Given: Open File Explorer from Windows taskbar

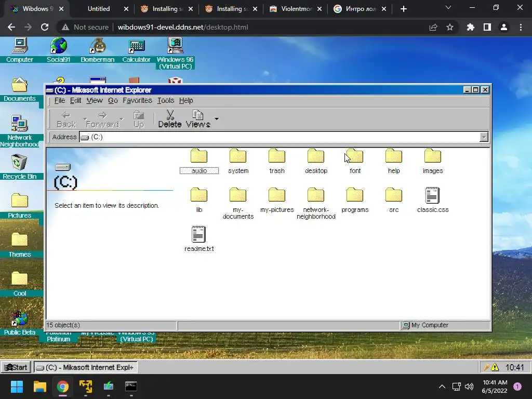Looking at the screenshot, I should [39, 387].
